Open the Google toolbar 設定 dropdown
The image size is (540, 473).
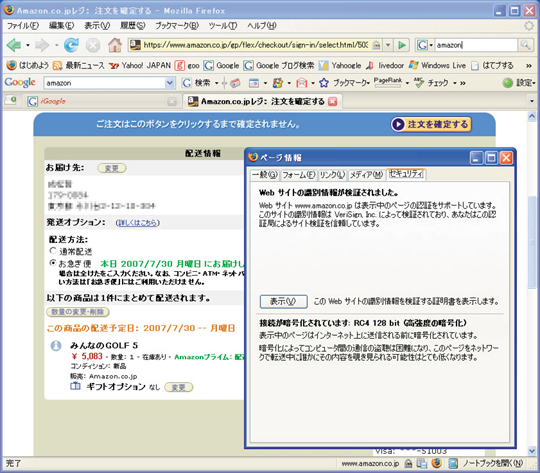(x=519, y=83)
